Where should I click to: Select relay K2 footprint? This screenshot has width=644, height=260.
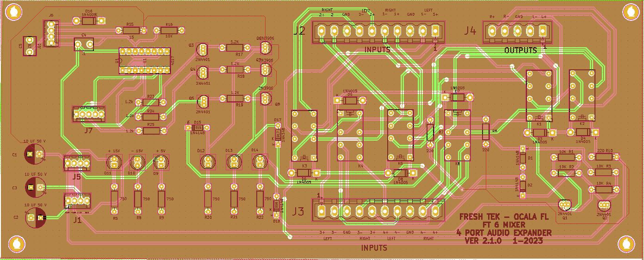point(582,95)
